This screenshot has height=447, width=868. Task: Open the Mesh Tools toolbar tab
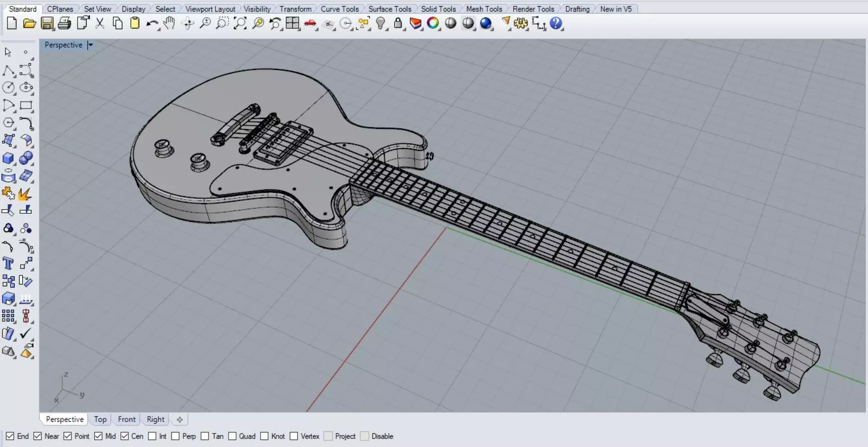pos(484,9)
